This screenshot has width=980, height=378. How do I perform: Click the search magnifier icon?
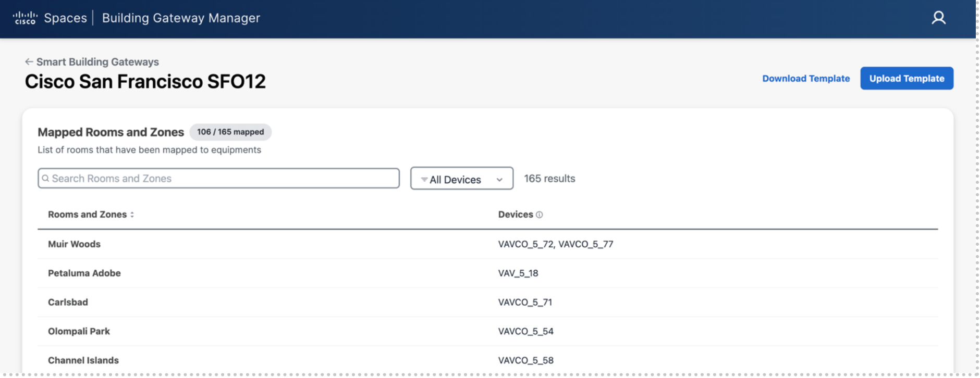click(x=46, y=179)
